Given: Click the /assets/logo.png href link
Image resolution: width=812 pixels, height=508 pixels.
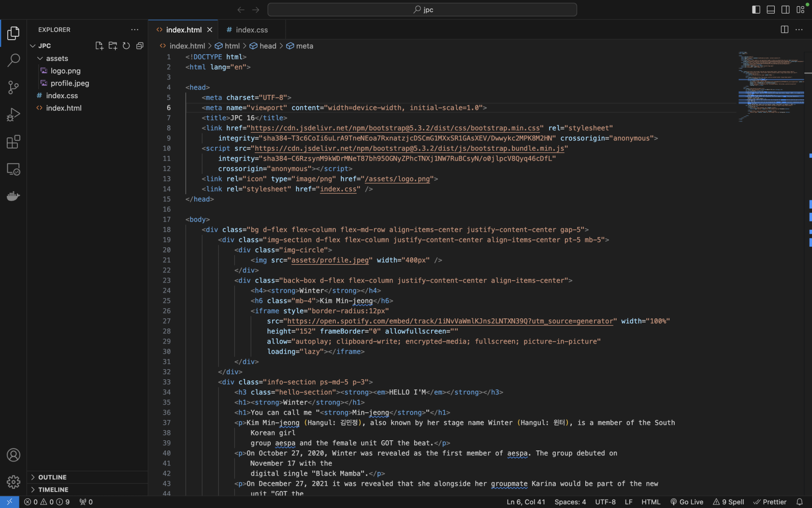Looking at the screenshot, I should [x=397, y=179].
